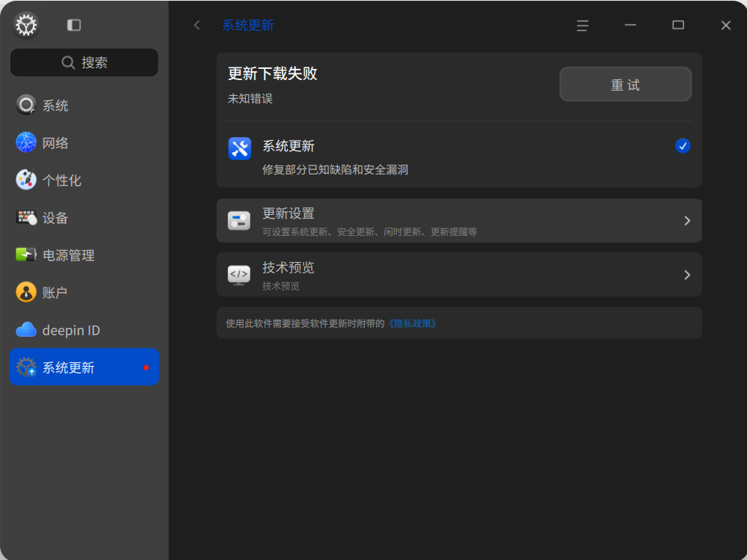Click the 个性化 palette icon
Screen dimensions: 747x560
26,180
